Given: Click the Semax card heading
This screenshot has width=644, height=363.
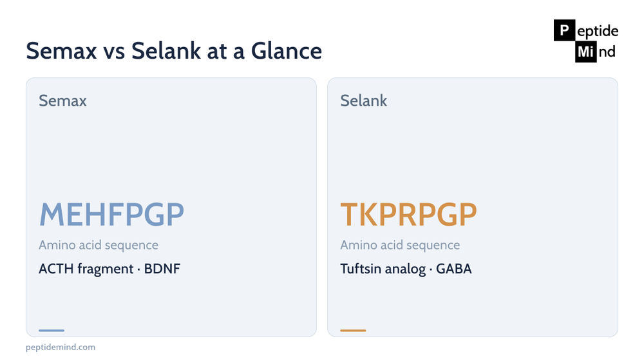Looking at the screenshot, I should (62, 101).
